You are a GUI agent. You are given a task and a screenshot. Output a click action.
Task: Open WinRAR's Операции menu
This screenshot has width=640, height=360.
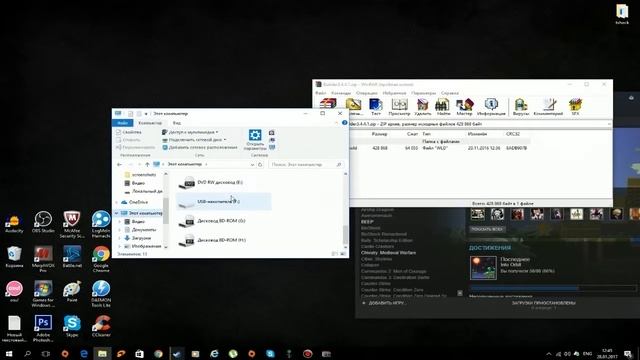pos(367,93)
